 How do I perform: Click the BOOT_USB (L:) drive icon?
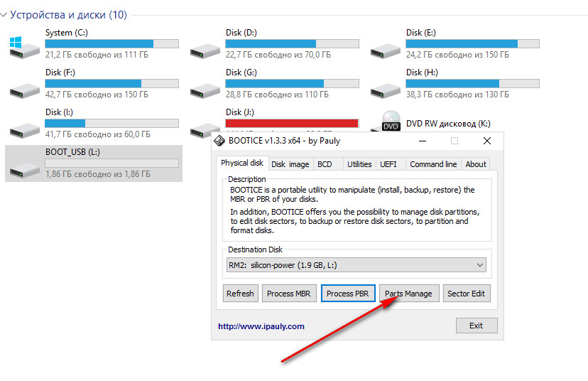(x=24, y=168)
